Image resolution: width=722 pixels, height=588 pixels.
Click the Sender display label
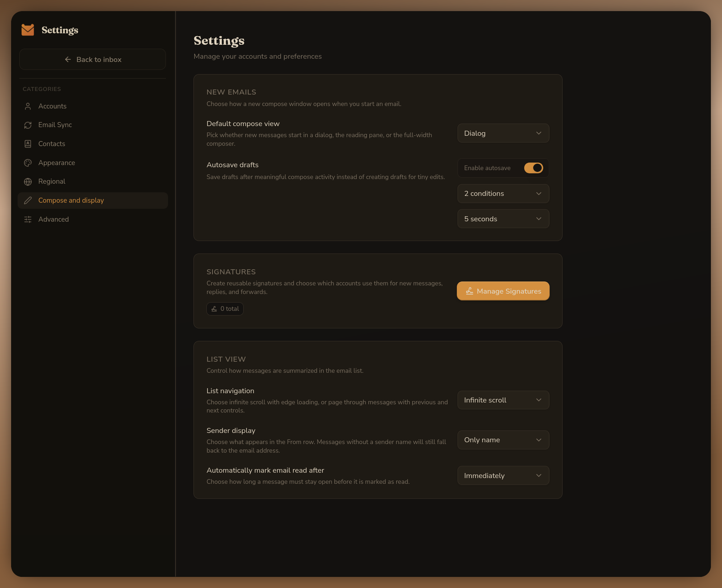pyautogui.click(x=231, y=430)
